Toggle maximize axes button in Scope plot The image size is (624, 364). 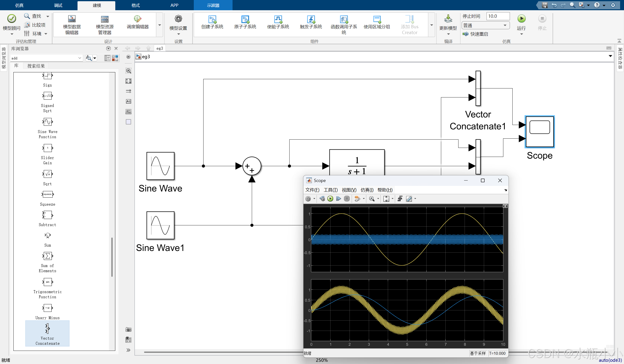click(x=505, y=206)
